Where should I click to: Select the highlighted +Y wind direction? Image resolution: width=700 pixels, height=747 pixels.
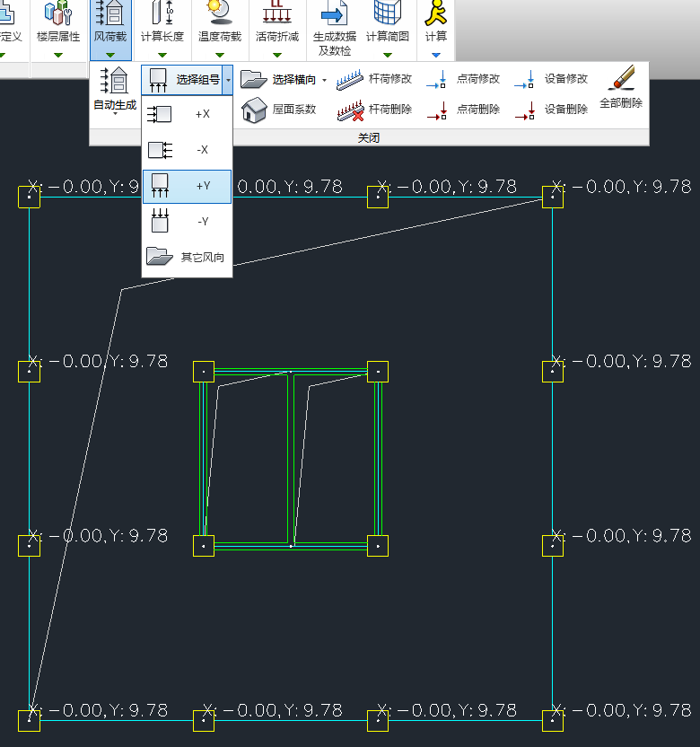pos(188,186)
